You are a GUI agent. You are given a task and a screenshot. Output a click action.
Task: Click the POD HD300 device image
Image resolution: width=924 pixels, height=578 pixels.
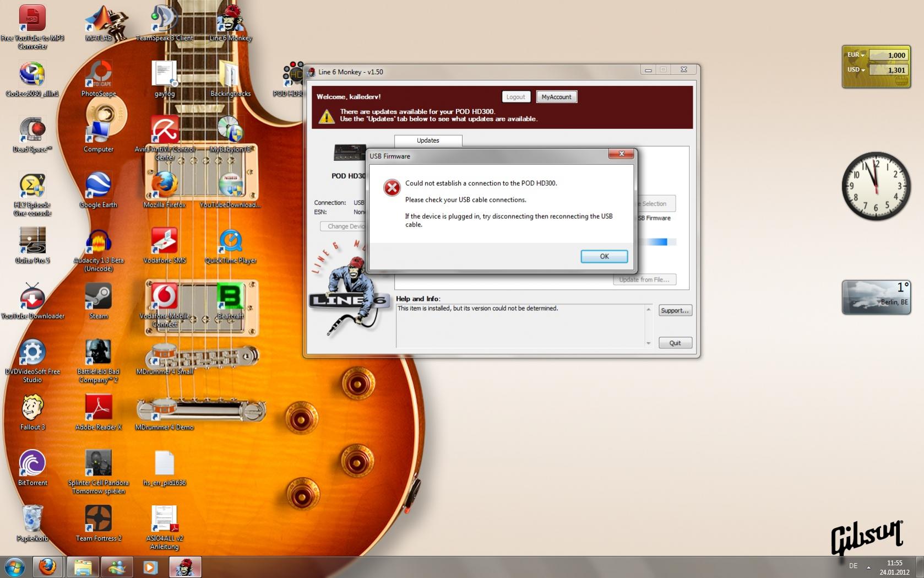(350, 153)
